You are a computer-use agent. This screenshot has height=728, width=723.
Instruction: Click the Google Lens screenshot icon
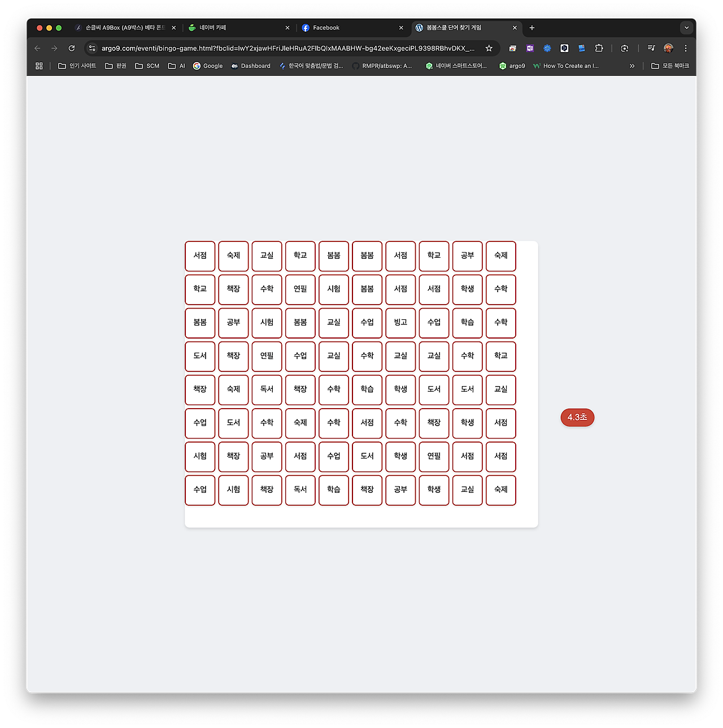[x=624, y=49]
